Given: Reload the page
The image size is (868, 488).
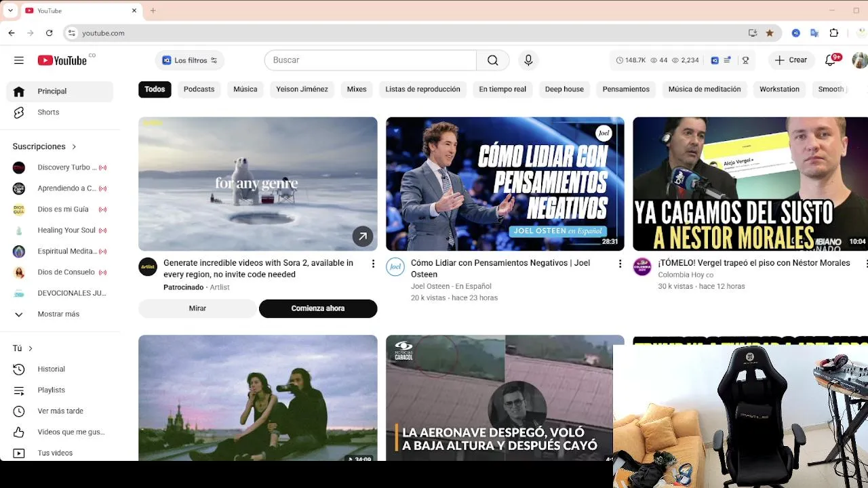Looking at the screenshot, I should point(49,33).
